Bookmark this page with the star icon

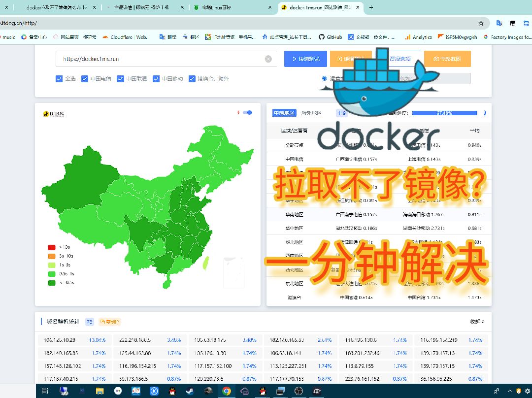pyautogui.click(x=481, y=23)
